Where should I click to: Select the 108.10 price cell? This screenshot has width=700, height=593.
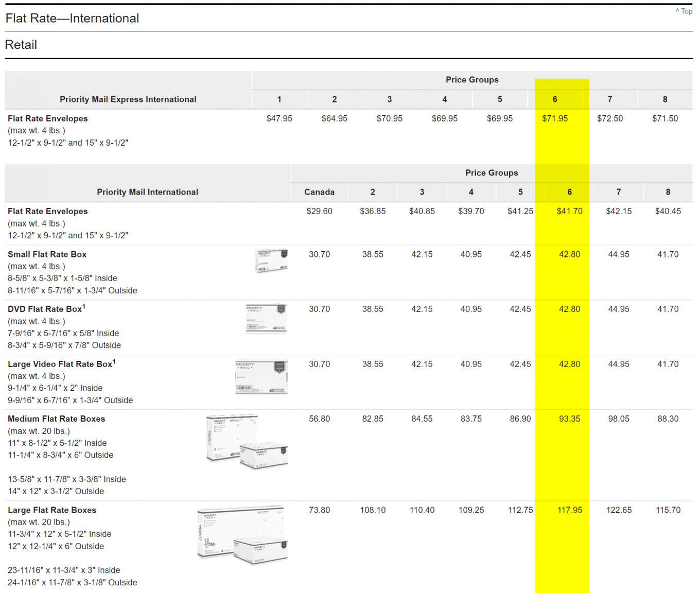click(x=373, y=510)
